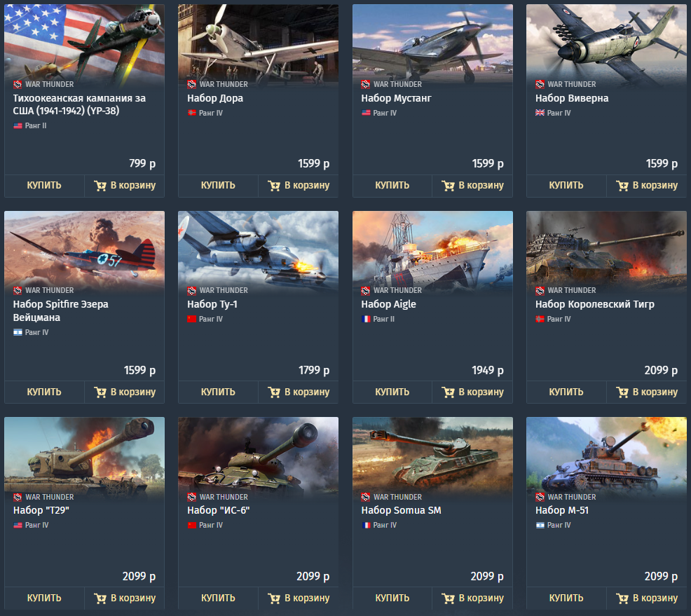Click the cart icon under Набор Мустанг

[448, 186]
